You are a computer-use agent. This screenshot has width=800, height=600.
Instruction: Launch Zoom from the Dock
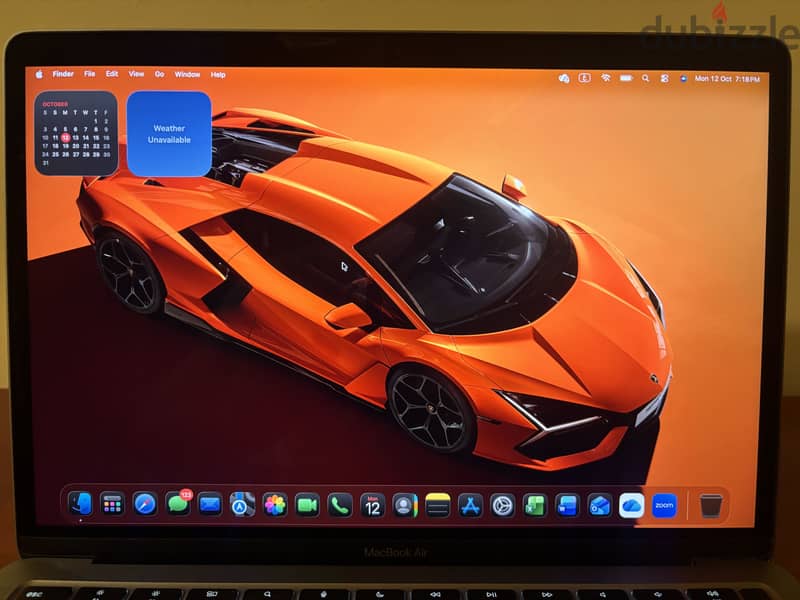tap(664, 505)
